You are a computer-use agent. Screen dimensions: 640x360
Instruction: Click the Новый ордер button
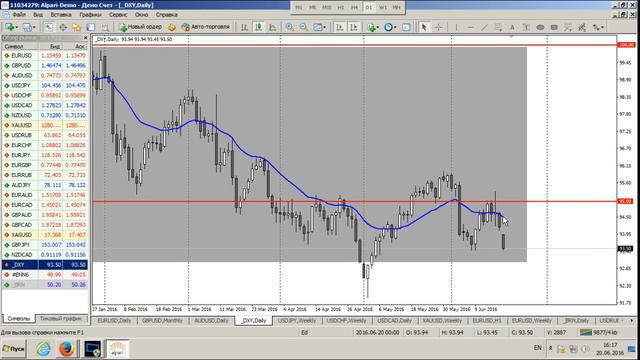pyautogui.click(x=141, y=27)
